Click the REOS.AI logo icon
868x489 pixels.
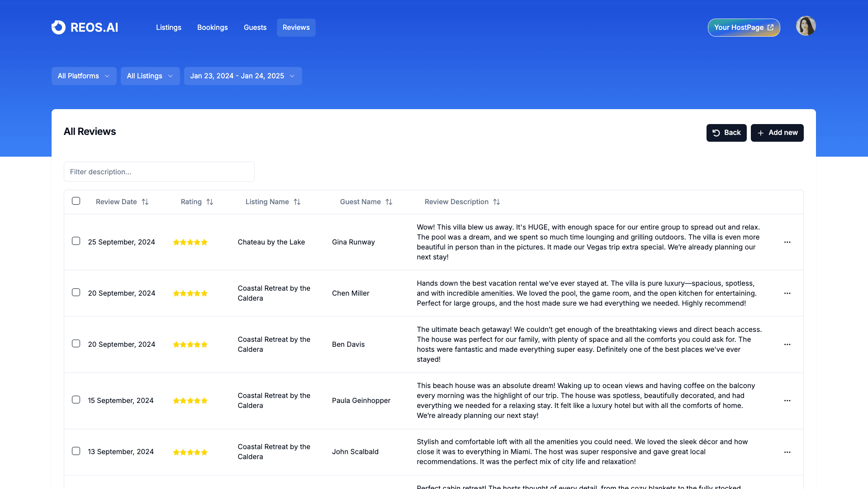click(58, 27)
